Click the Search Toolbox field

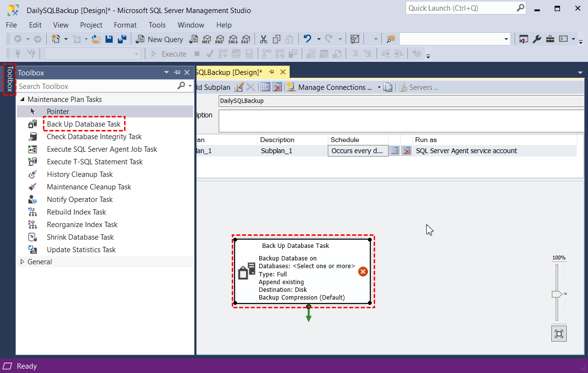[97, 86]
